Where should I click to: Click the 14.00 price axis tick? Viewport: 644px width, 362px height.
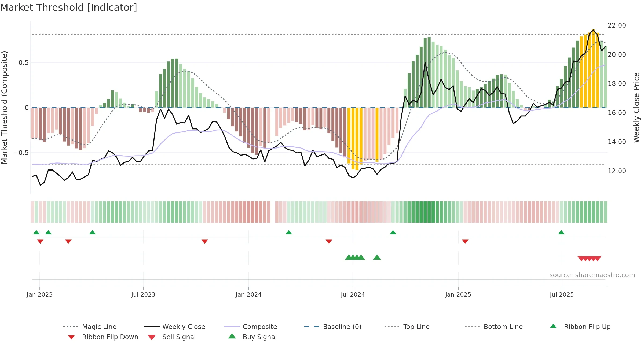[617, 142]
